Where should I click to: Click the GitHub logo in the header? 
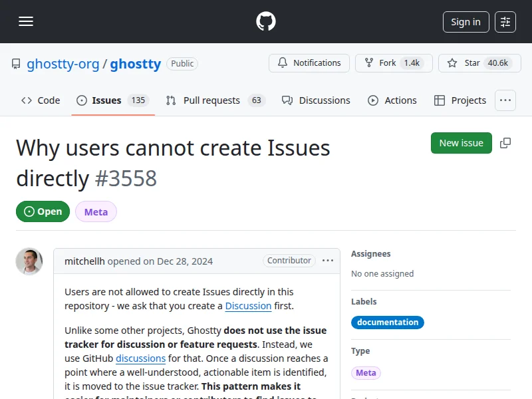(266, 21)
